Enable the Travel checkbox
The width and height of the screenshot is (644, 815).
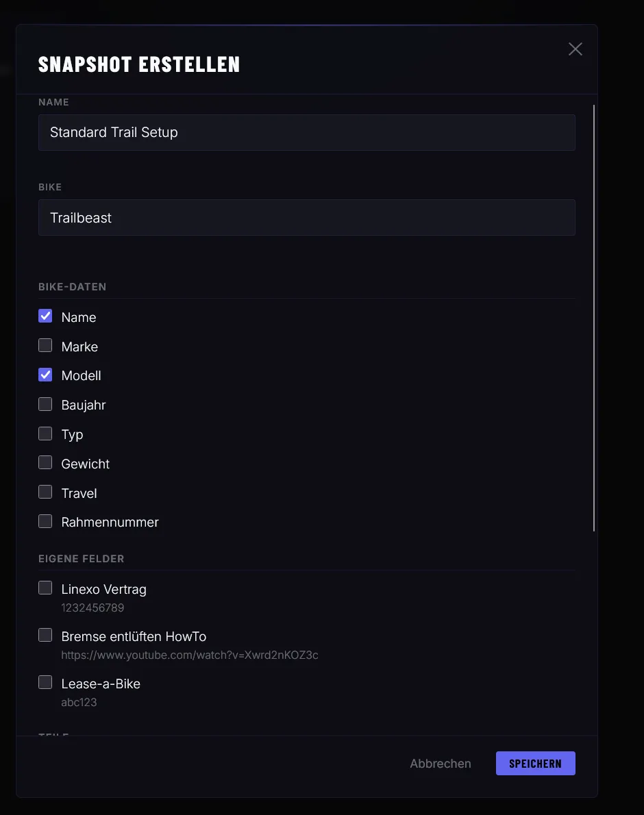point(45,492)
